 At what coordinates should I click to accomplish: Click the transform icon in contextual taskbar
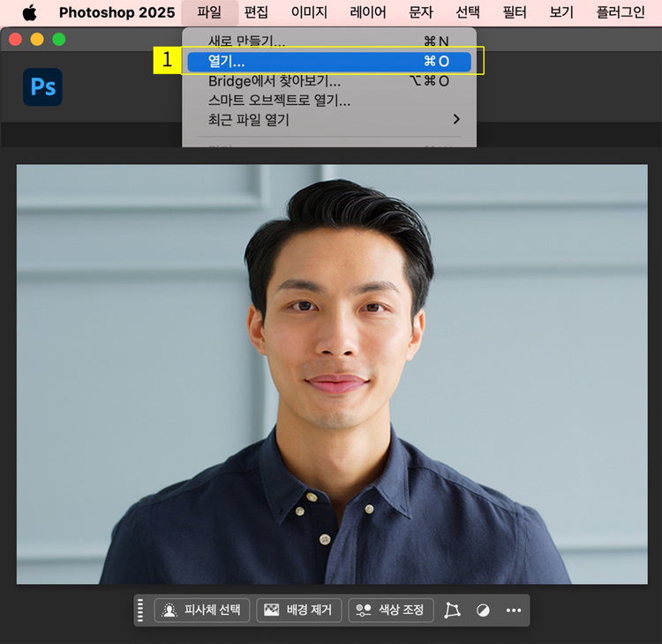(452, 610)
